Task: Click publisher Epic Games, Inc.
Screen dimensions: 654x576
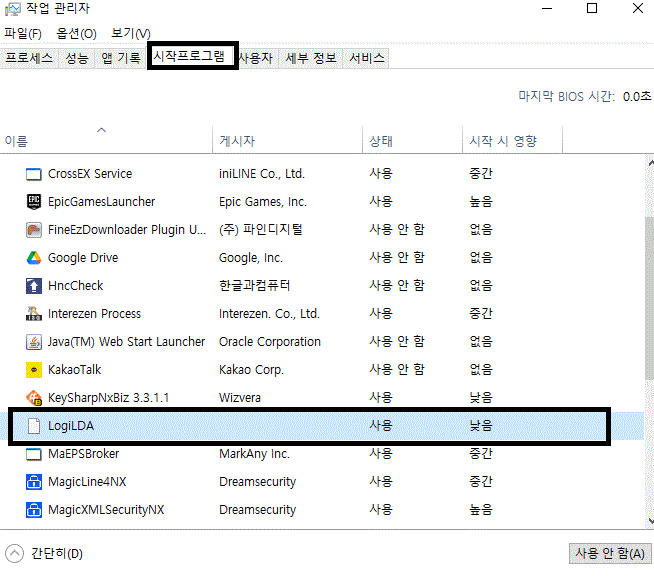Action: pos(263,202)
